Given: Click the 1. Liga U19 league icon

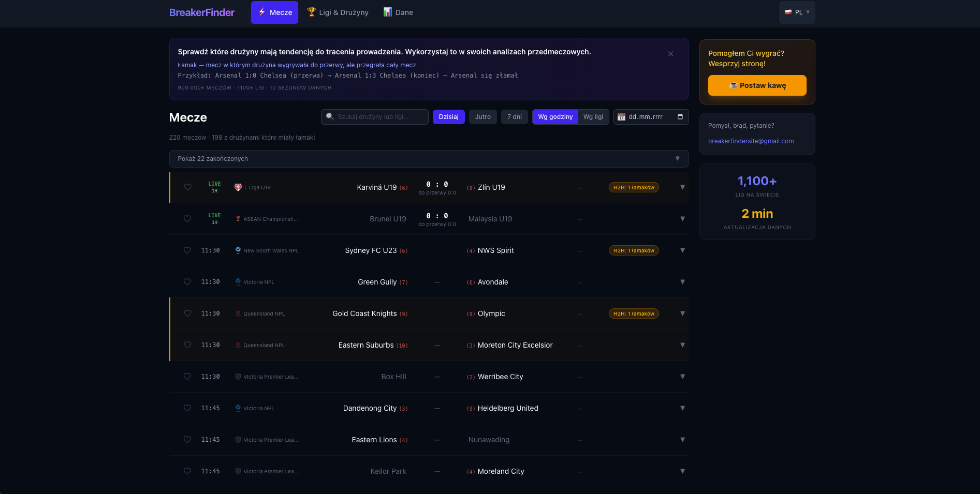Looking at the screenshot, I should (238, 187).
